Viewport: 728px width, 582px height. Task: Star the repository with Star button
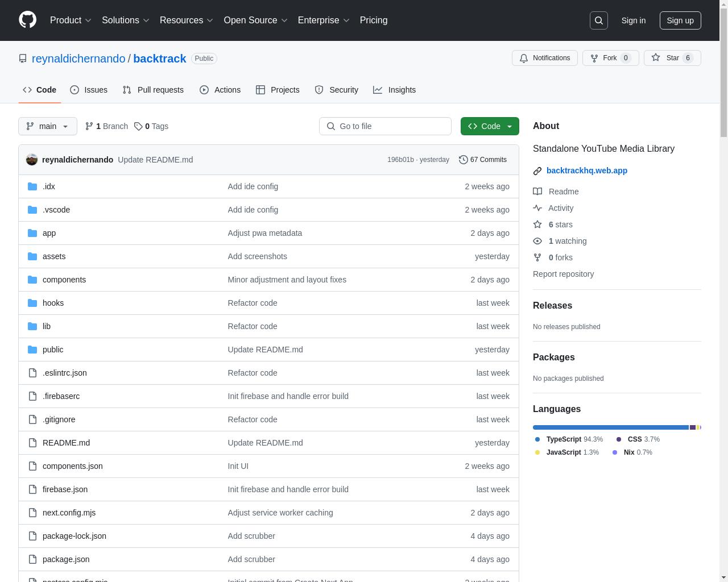point(672,58)
